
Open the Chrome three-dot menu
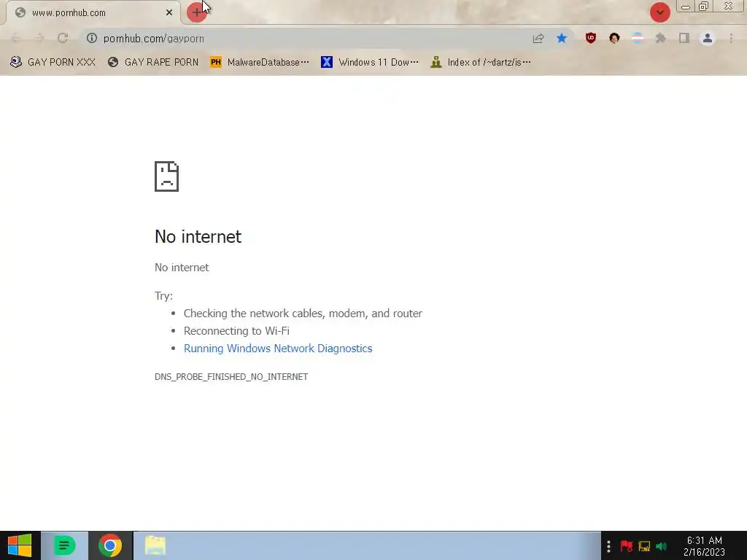(731, 38)
